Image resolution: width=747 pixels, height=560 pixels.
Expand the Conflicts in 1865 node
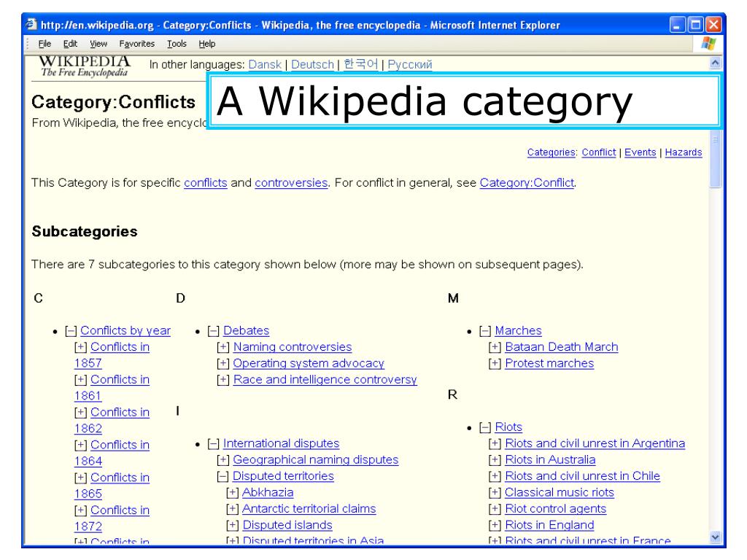pos(80,478)
